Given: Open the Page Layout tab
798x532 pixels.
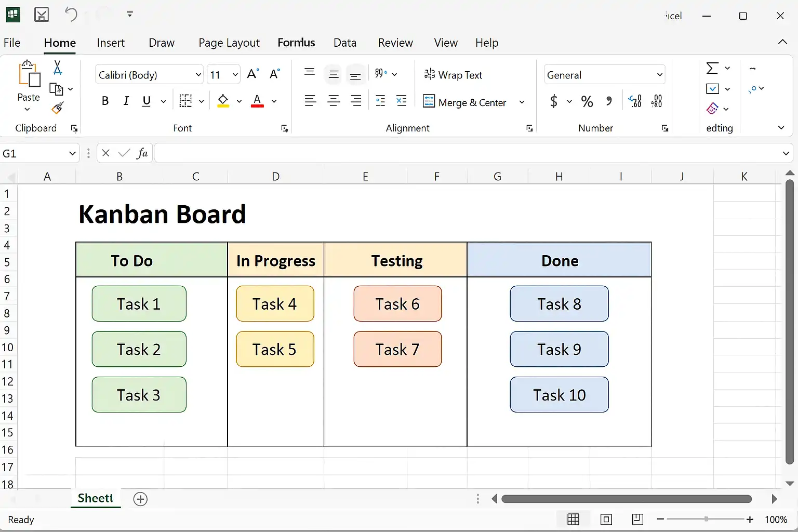Looking at the screenshot, I should pos(229,43).
